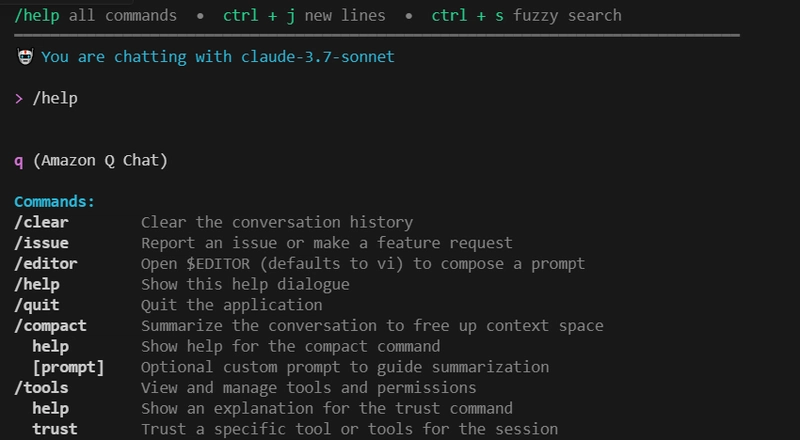Screen dimensions: 800x440
Task: Click the trust subcommand under /tools
Action: [55, 429]
